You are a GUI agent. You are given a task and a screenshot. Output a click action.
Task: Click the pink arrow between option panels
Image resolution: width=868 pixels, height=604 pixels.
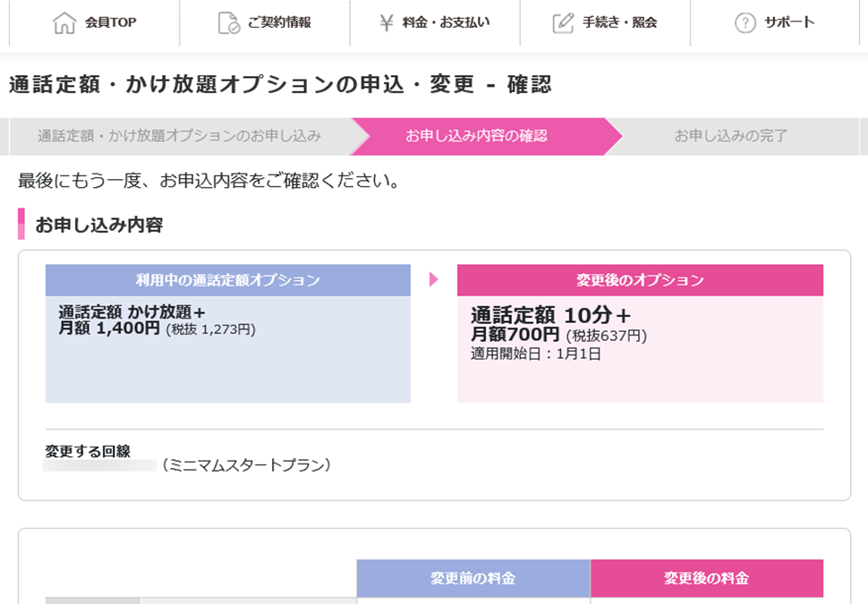tap(434, 279)
